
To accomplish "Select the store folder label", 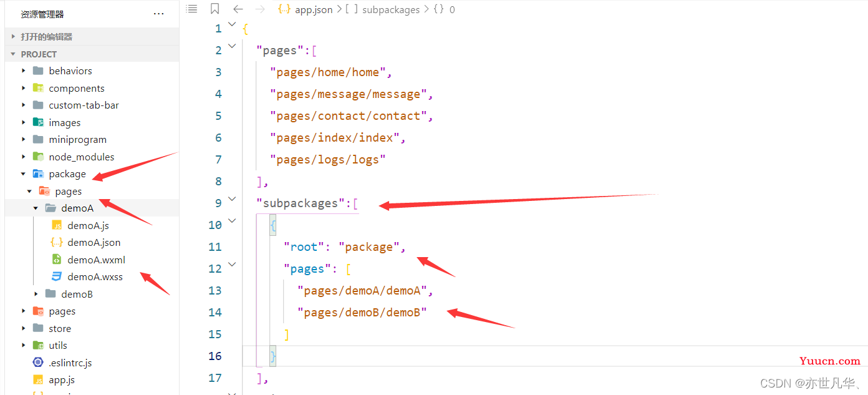I will (60, 328).
